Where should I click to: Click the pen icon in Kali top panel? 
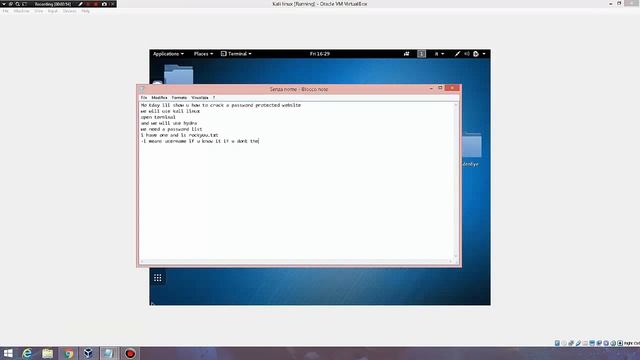click(458, 54)
